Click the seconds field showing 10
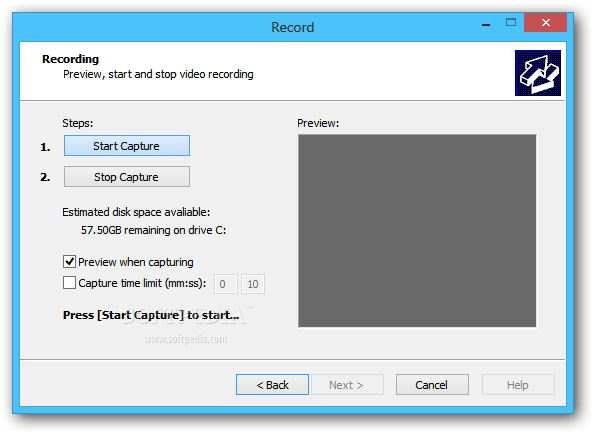Image resolution: width=594 pixels, height=434 pixels. [x=253, y=284]
